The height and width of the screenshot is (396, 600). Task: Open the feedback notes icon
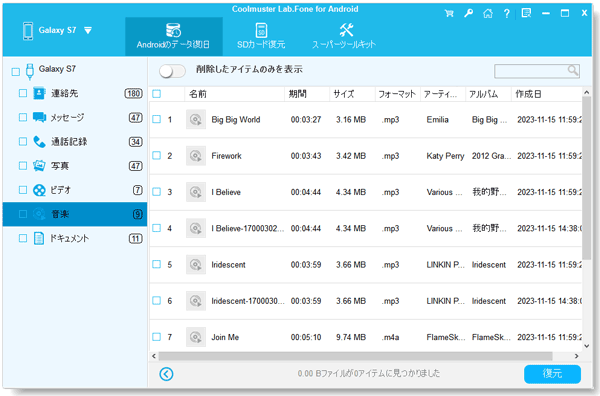coord(527,13)
